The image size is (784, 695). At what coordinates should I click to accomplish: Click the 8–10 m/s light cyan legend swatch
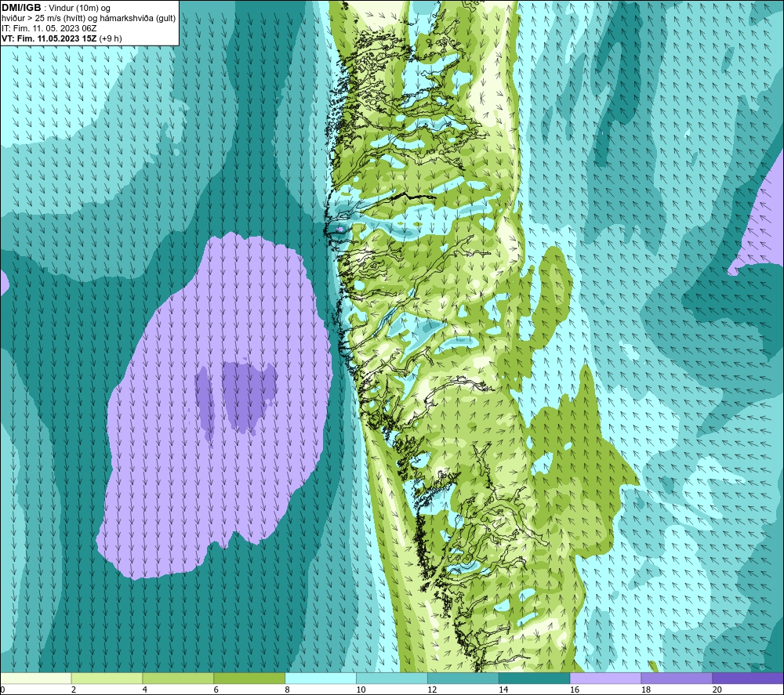click(x=321, y=678)
